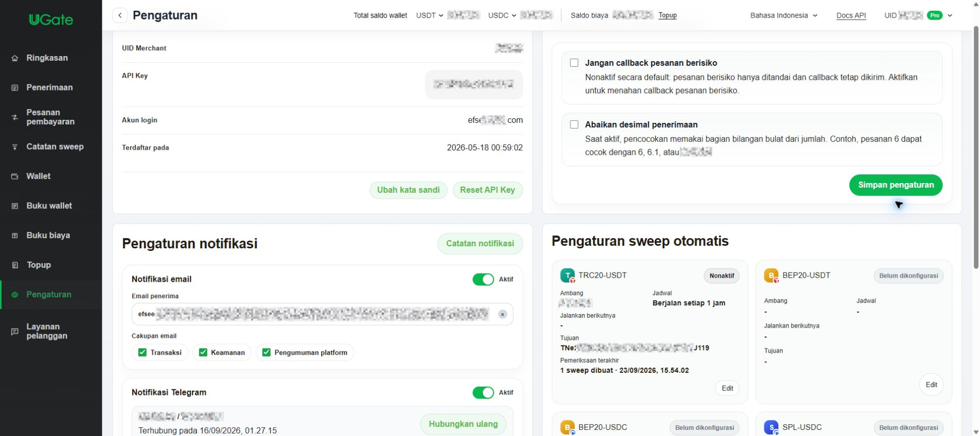The height and width of the screenshot is (436, 980).
Task: Click the Pengaturan gear icon
Action: (x=15, y=295)
